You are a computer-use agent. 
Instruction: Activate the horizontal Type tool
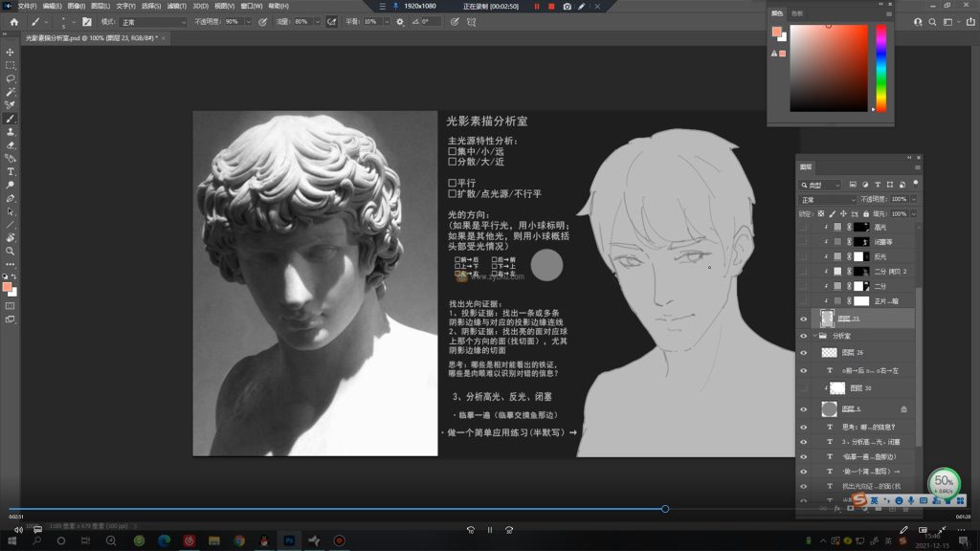(11, 171)
